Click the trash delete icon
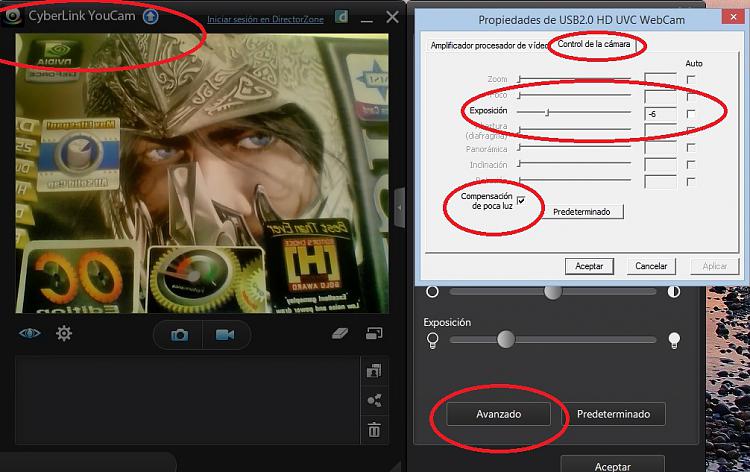Image resolution: width=750 pixels, height=472 pixels. (x=374, y=429)
